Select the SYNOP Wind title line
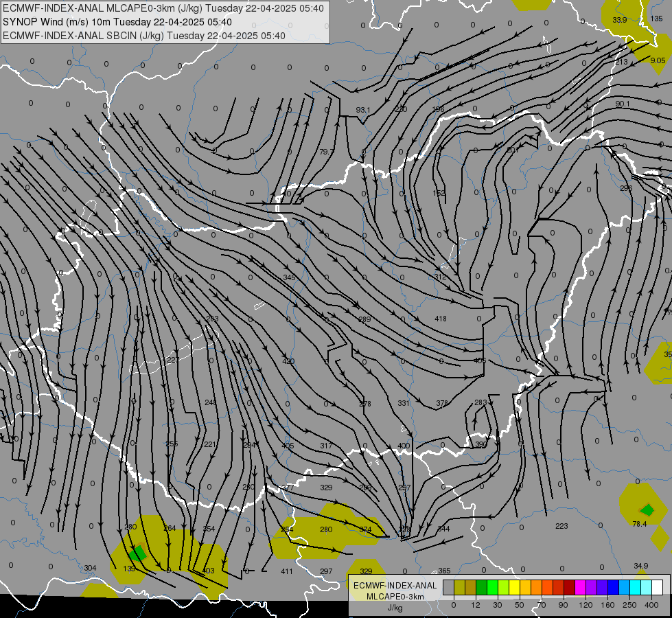672x618 pixels. tap(117, 22)
